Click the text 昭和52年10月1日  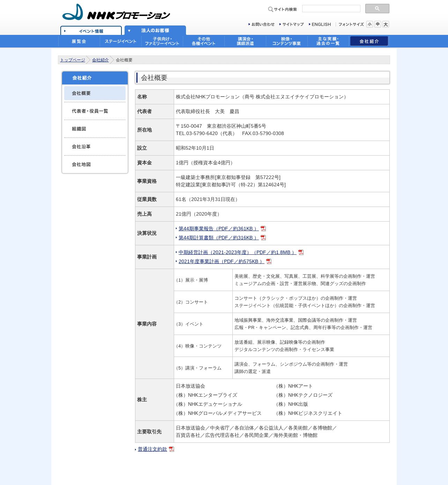tap(195, 148)
